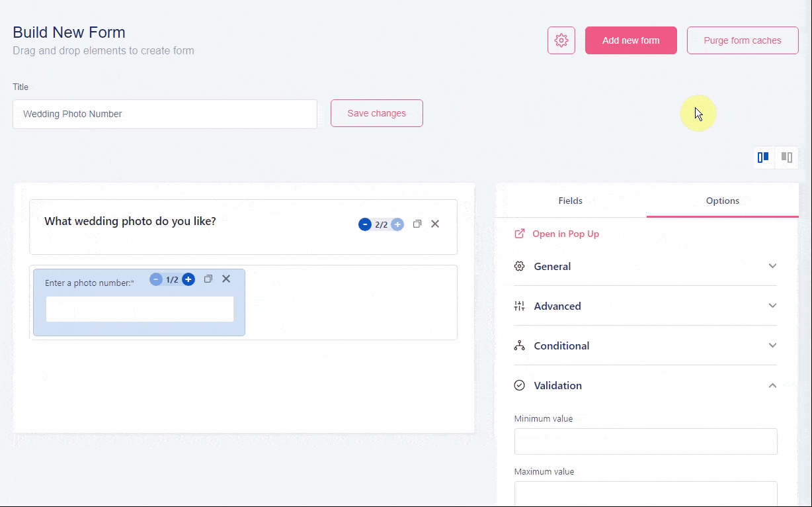Select the Options tab
This screenshot has height=507, width=812.
point(722,201)
